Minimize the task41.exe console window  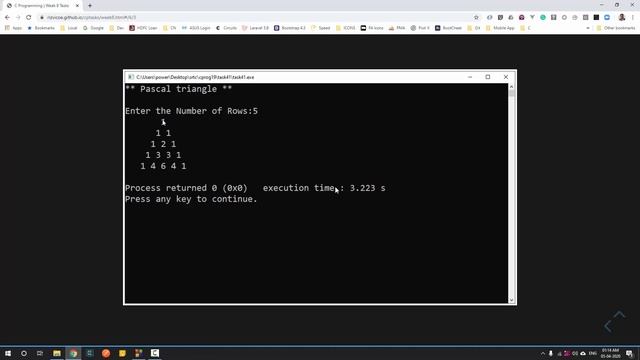point(470,77)
